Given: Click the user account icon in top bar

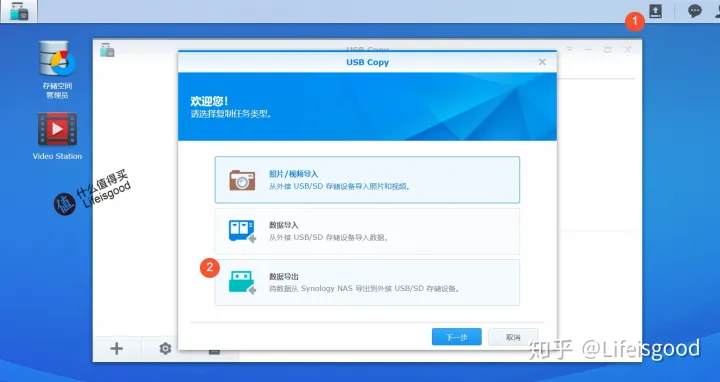Looking at the screenshot, I should pos(716,11).
